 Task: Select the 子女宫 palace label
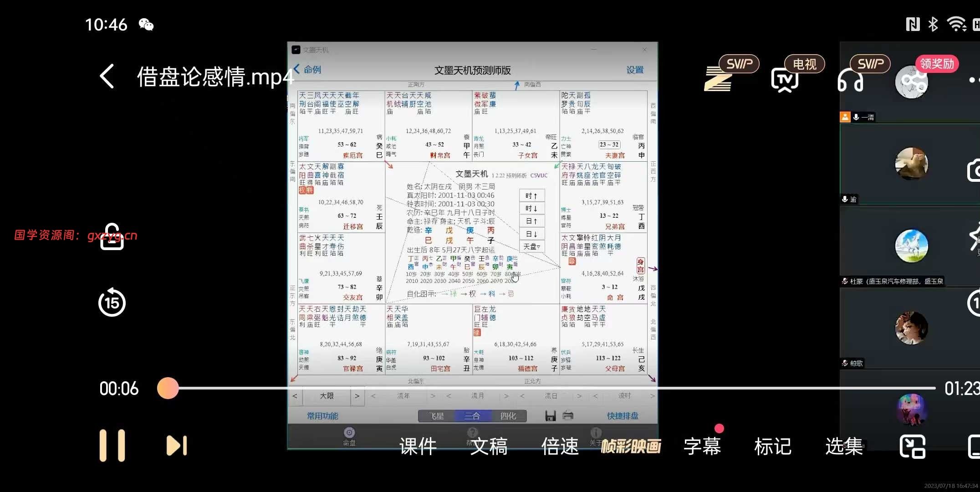click(528, 155)
